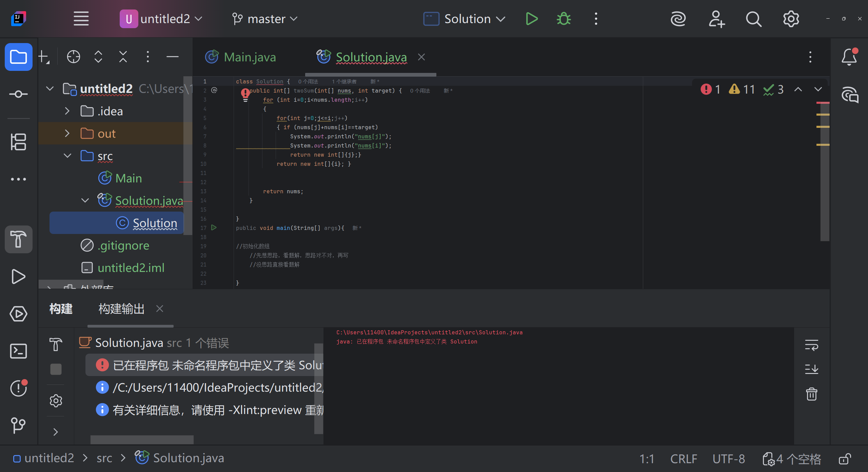The height and width of the screenshot is (472, 868).
Task: Select the 构建输出 tab
Action: coord(121,309)
